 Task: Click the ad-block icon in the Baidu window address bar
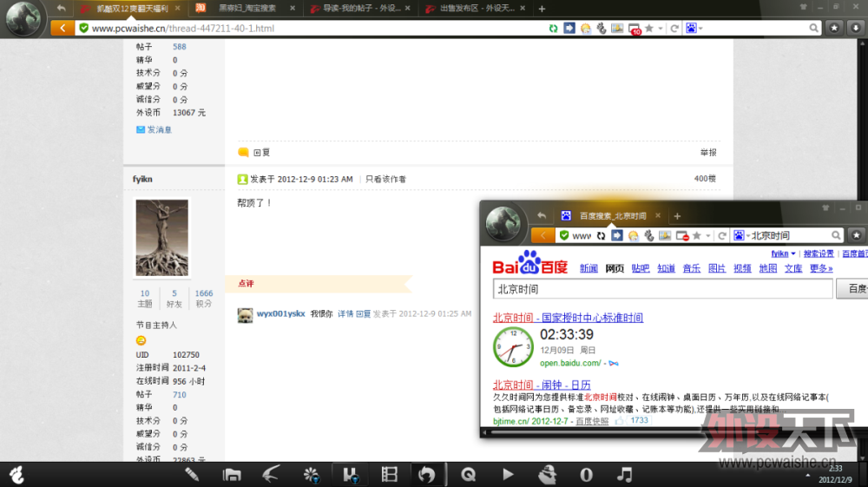(x=682, y=236)
